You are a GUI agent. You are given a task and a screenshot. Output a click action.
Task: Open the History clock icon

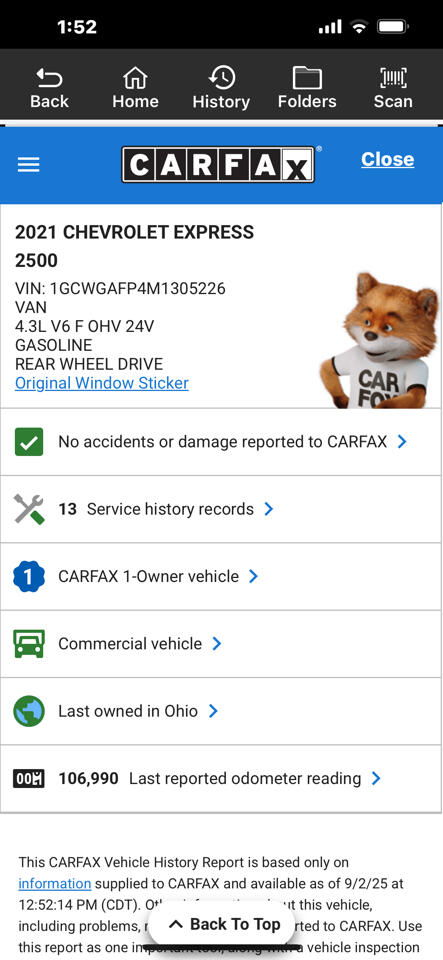pos(222,78)
